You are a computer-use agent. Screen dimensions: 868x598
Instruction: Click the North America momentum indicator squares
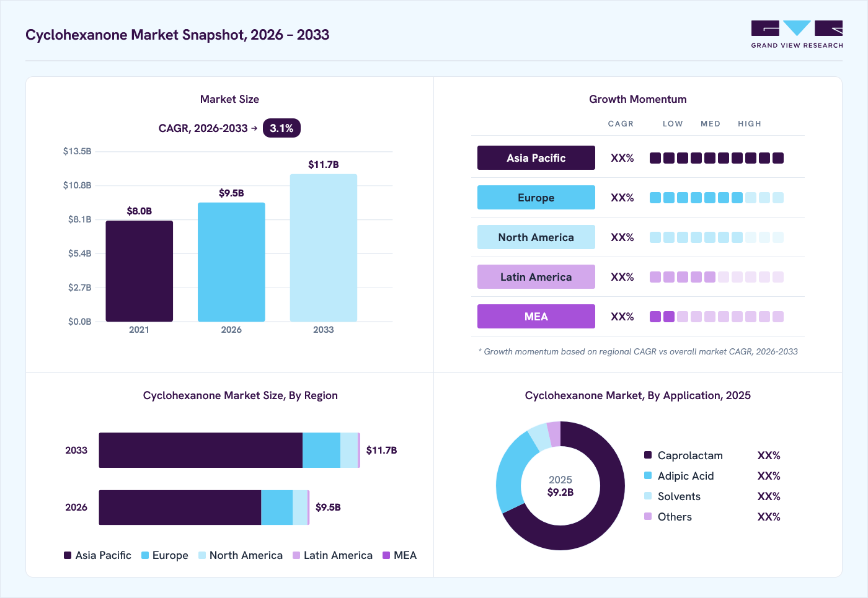pyautogui.click(x=717, y=237)
